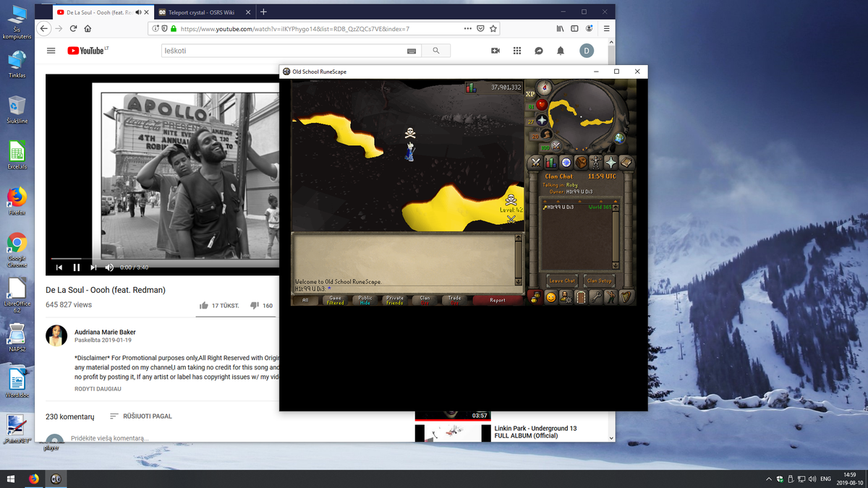Mute the YouTube player volume
Image resolution: width=868 pixels, height=488 pixels.
tap(109, 267)
